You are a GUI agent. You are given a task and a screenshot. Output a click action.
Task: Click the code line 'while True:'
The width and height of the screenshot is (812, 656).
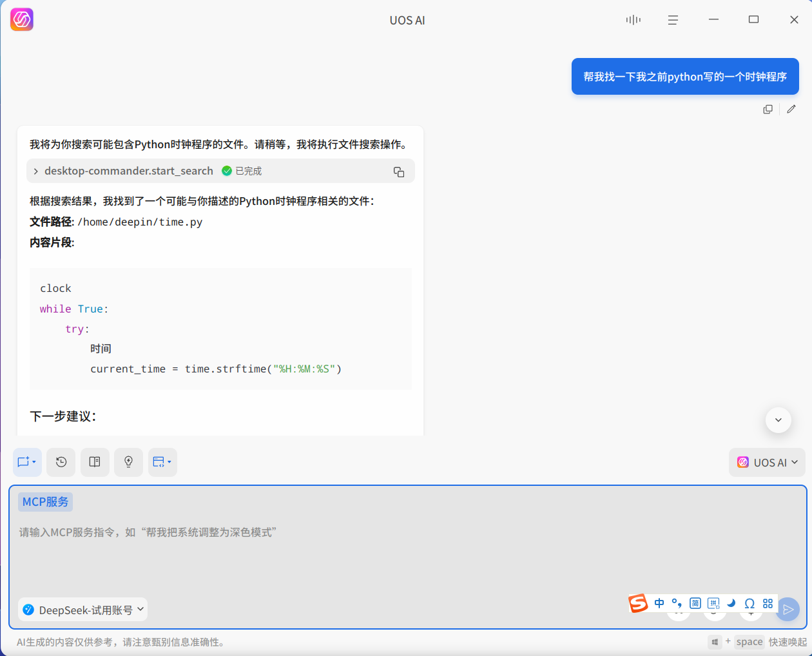coord(74,309)
